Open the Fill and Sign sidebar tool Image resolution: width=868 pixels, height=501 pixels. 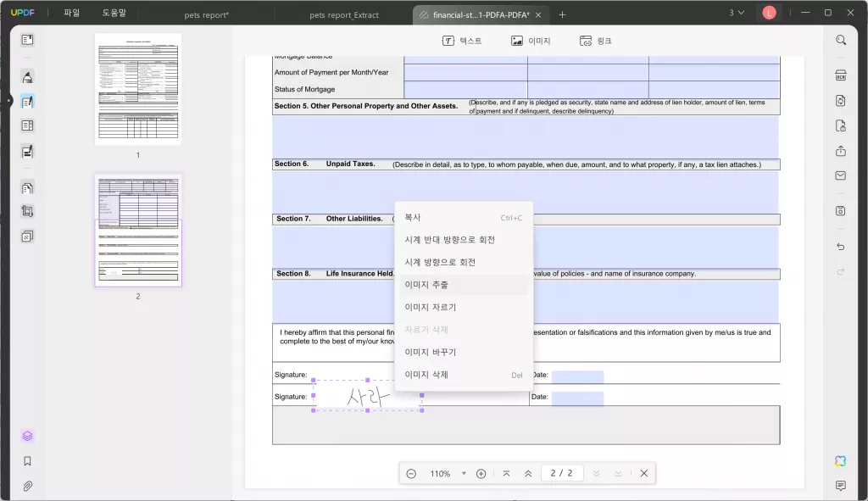(x=27, y=152)
